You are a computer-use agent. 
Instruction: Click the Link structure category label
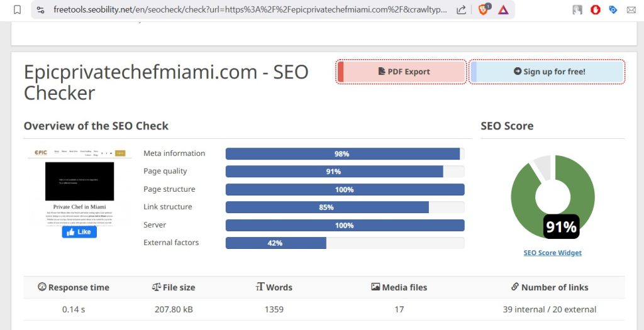[x=168, y=207]
